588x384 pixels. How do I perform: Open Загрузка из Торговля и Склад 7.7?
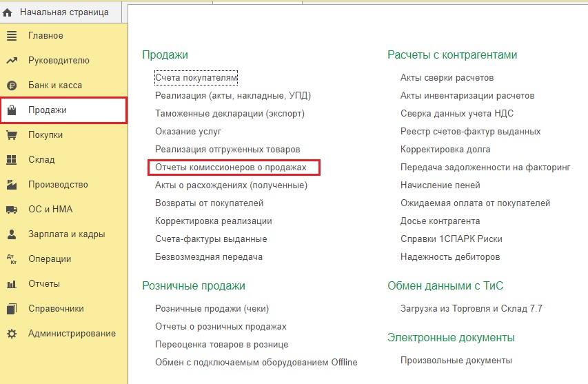472,309
